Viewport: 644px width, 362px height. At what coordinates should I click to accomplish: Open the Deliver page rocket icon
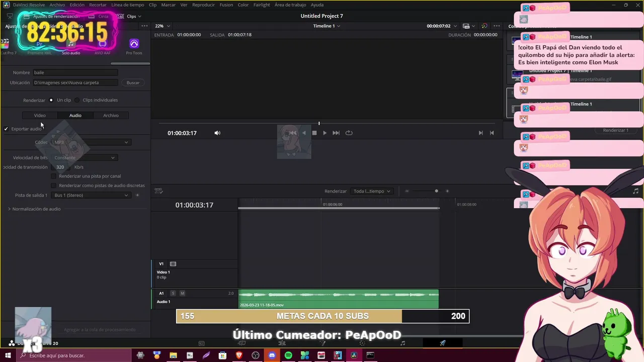[x=443, y=343]
